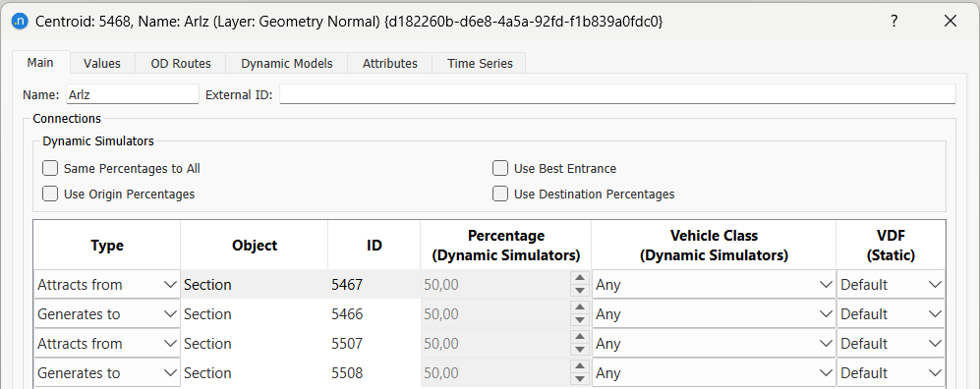980x389 pixels.
Task: Click the External ID input field
Action: click(617, 94)
